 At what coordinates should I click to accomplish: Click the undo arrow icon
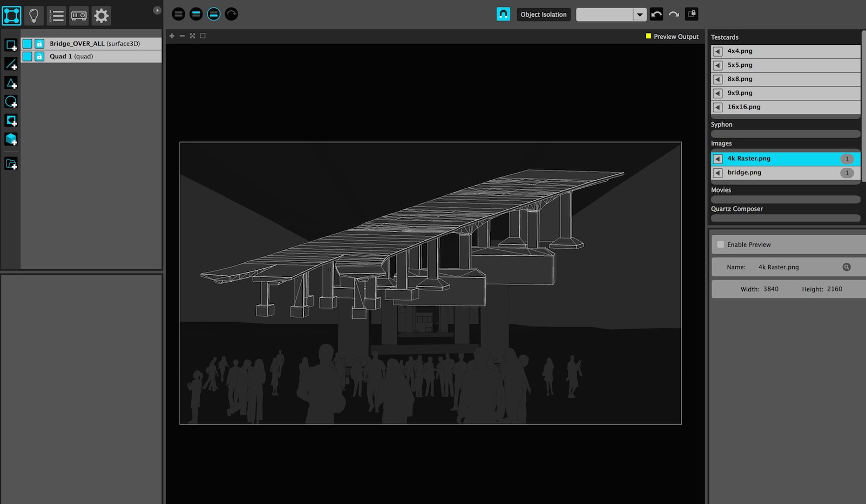[657, 15]
